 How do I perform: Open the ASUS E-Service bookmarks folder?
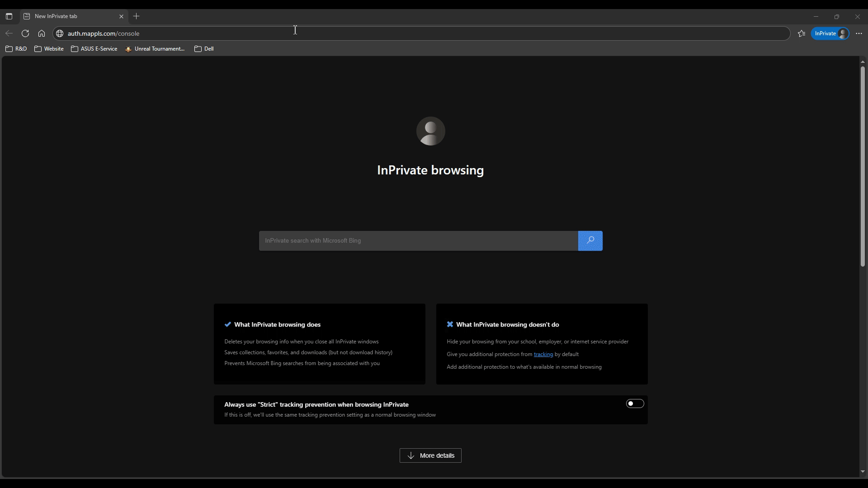[x=94, y=49]
